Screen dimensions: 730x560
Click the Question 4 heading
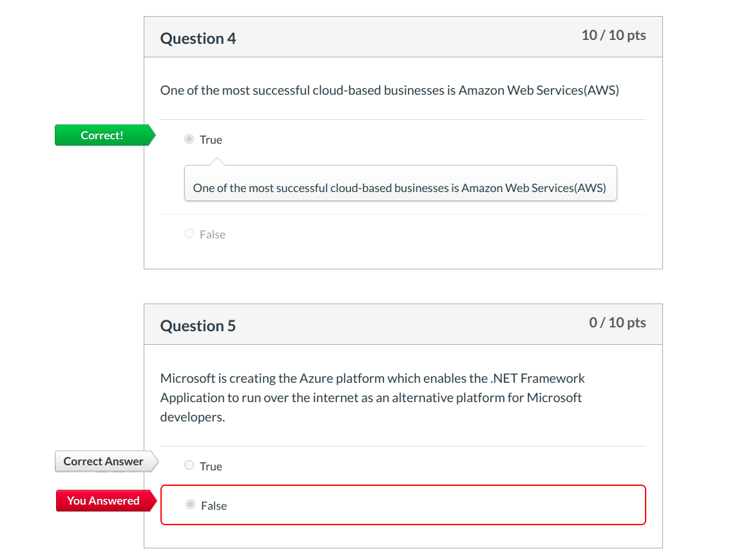click(x=198, y=39)
